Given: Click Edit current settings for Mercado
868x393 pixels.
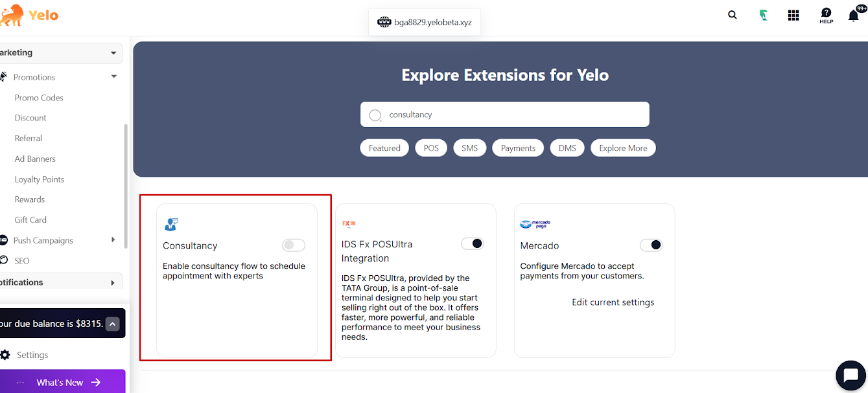Looking at the screenshot, I should (613, 302).
